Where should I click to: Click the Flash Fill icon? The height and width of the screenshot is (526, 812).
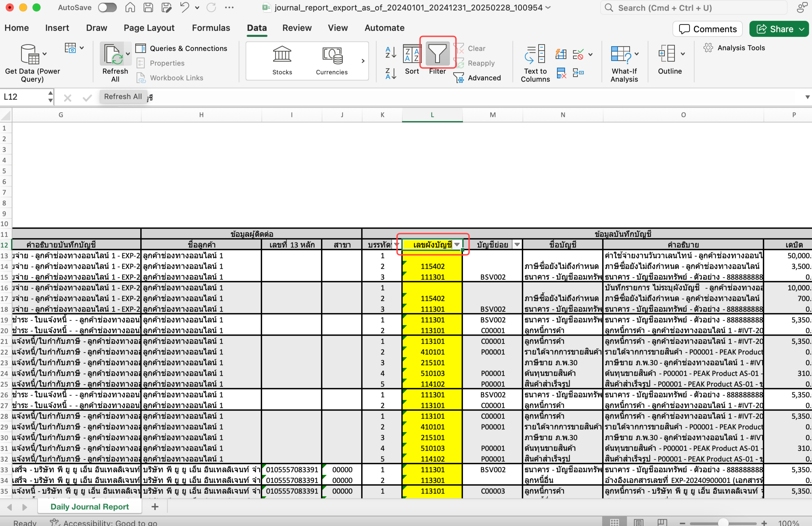point(561,54)
